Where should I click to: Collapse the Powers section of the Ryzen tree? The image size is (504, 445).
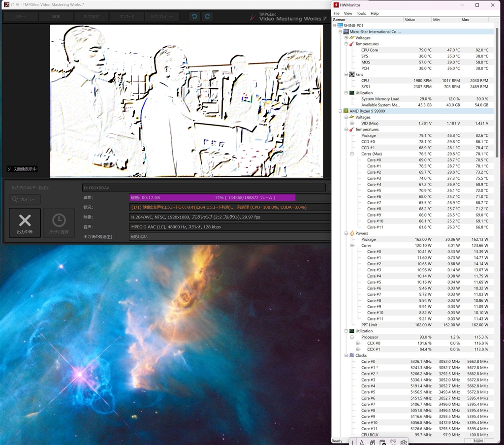point(346,233)
